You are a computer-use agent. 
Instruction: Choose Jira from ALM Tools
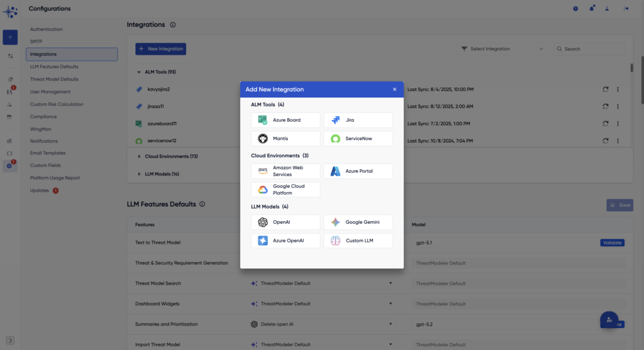(358, 120)
